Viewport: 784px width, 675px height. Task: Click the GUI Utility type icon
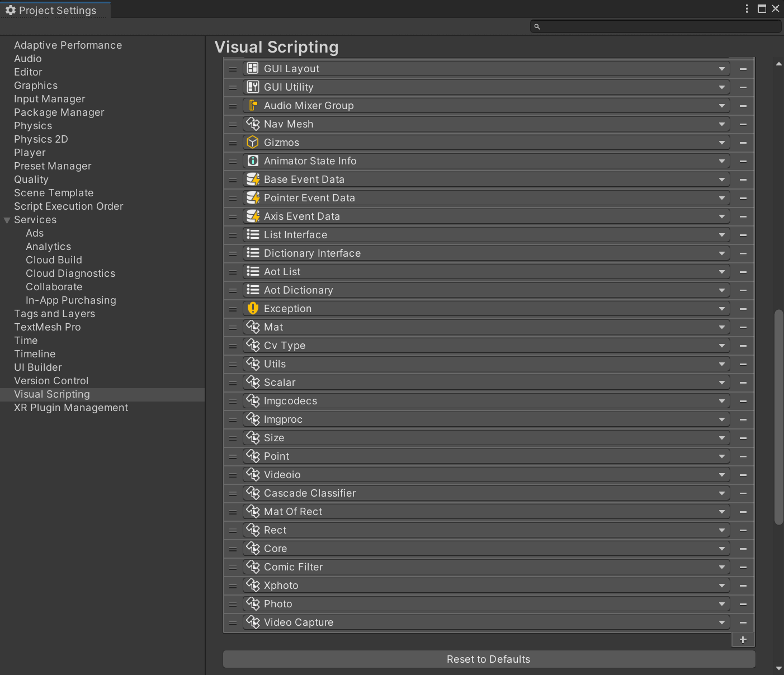pyautogui.click(x=253, y=87)
